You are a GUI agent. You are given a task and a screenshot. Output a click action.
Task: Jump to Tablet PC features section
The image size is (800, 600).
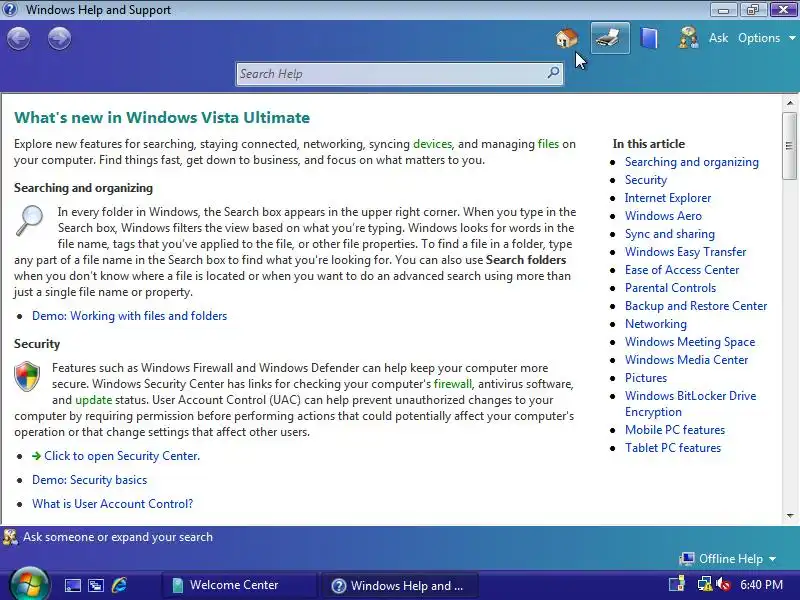tap(673, 447)
